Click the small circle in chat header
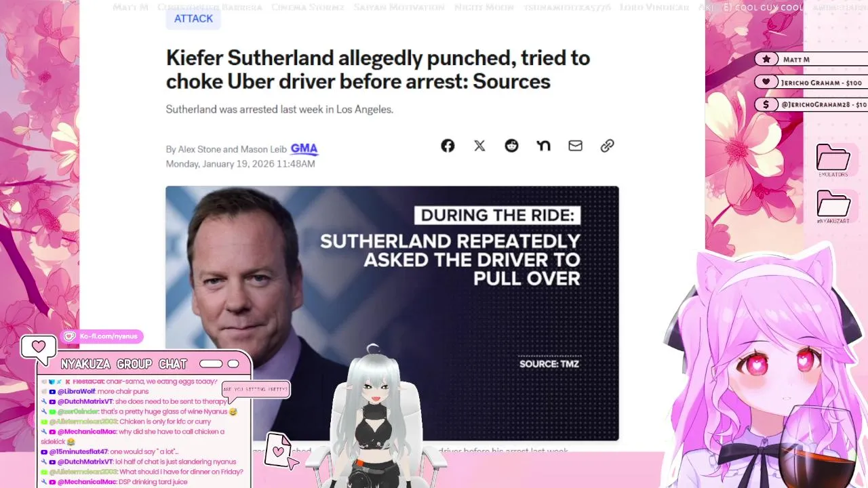868x488 pixels. click(233, 364)
